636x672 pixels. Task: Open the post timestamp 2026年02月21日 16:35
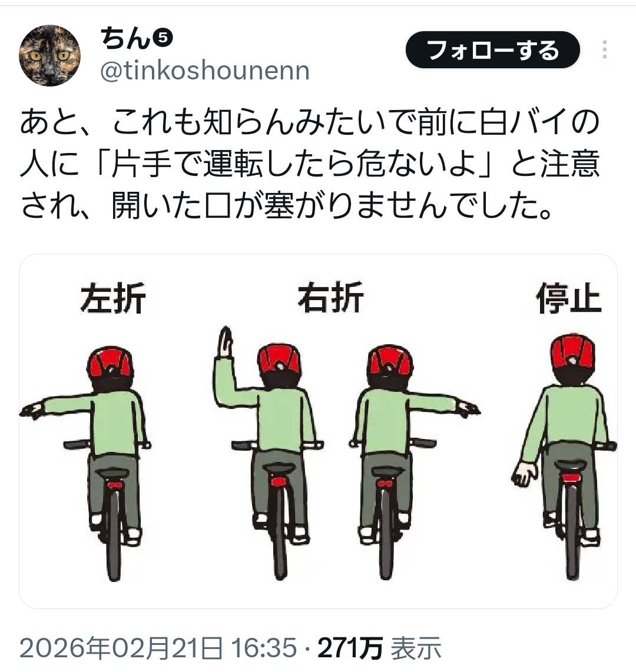pyautogui.click(x=158, y=647)
